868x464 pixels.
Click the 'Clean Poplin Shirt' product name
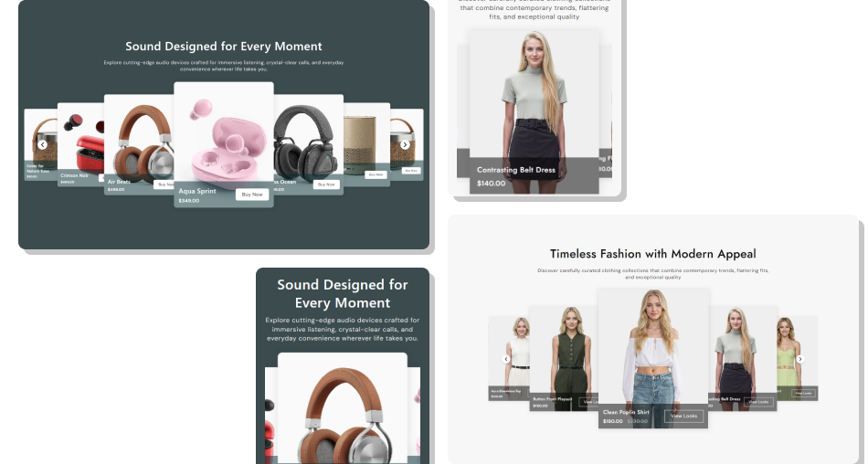point(626,412)
